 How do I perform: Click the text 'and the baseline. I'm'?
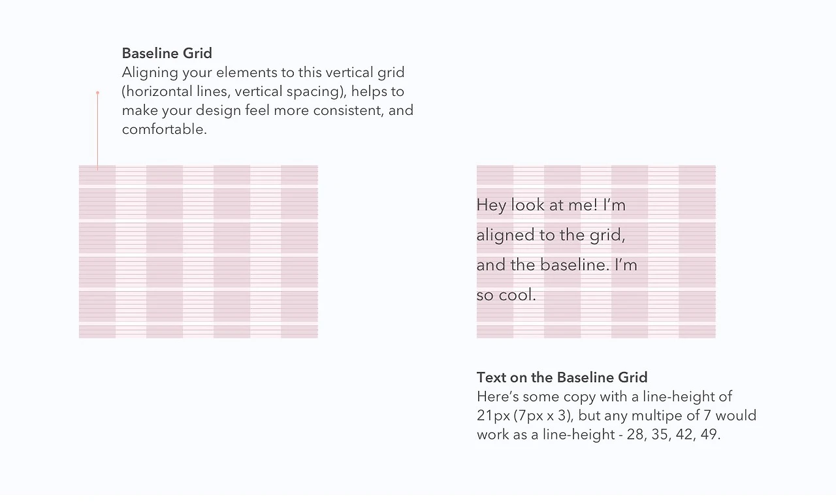coord(557,265)
